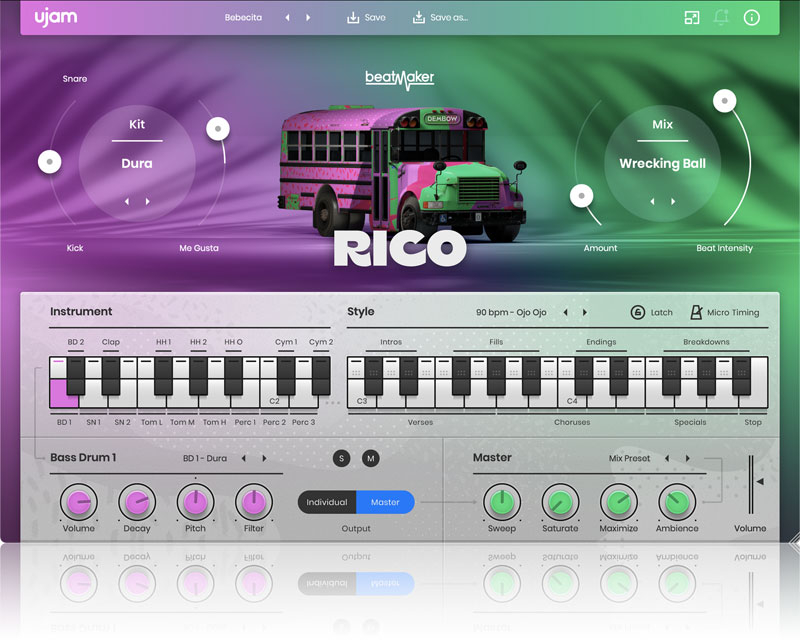Screen dimensions: 800x643
Task: Click the Save button
Action: pos(366,18)
